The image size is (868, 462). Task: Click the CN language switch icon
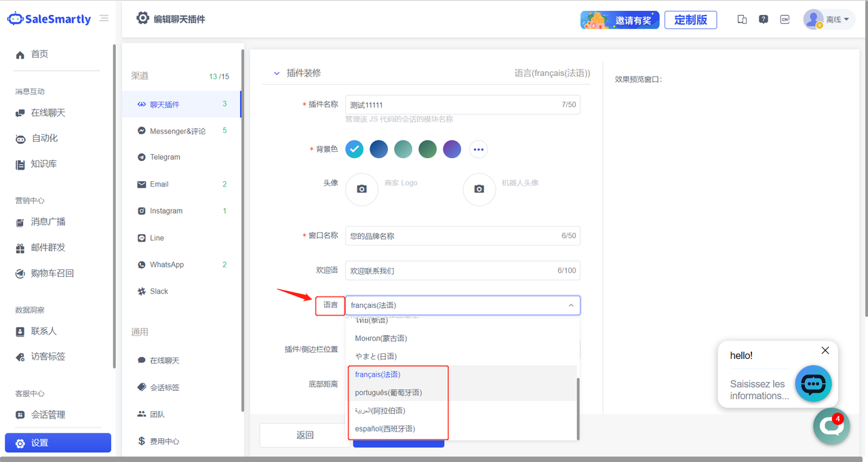click(785, 20)
